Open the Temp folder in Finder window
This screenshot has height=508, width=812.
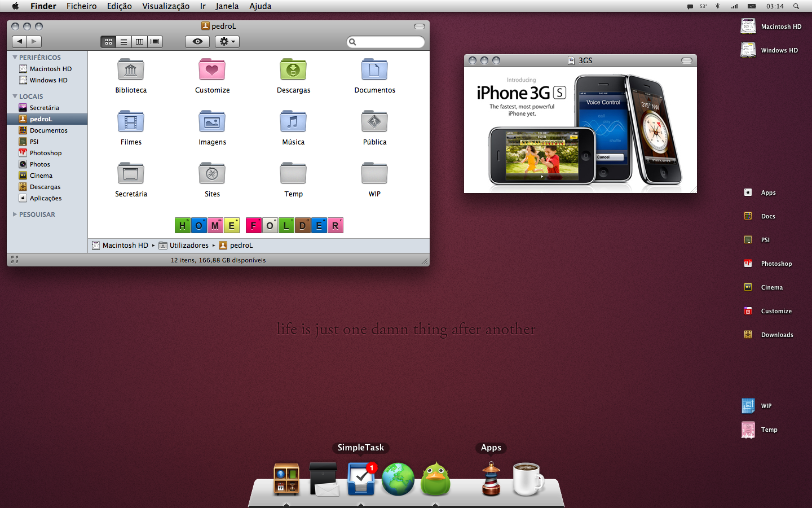(x=293, y=174)
